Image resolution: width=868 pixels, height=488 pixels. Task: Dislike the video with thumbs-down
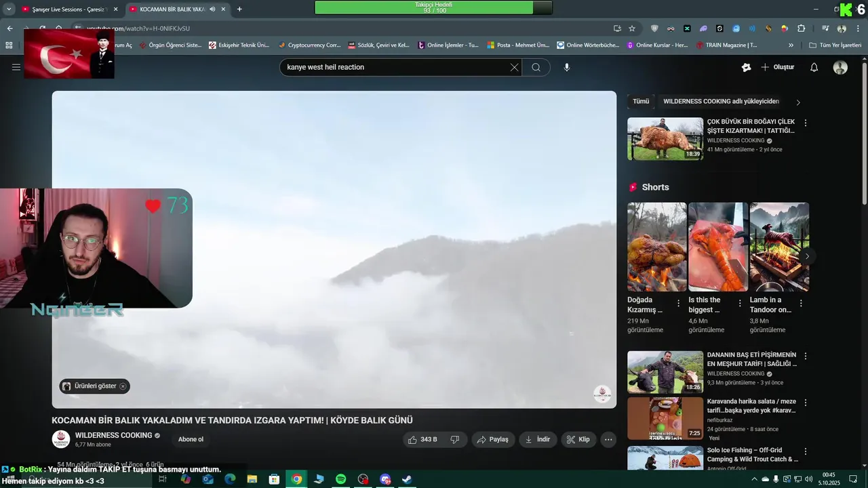[x=455, y=439]
